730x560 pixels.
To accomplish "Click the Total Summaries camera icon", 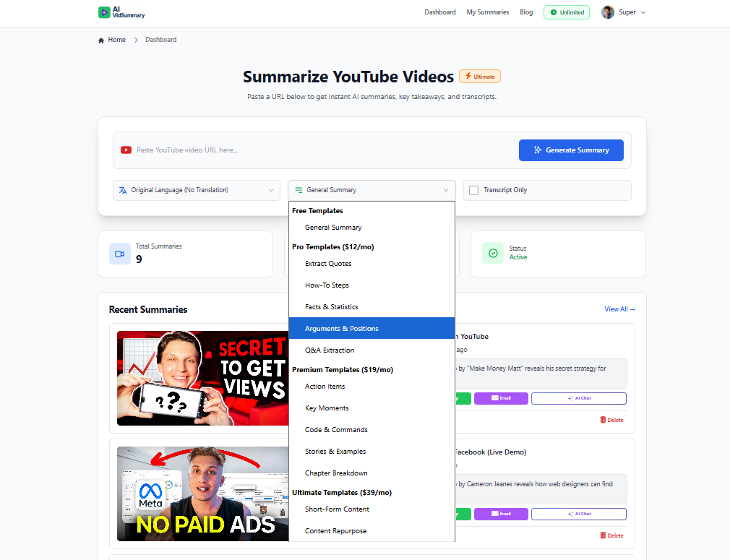I will click(120, 254).
